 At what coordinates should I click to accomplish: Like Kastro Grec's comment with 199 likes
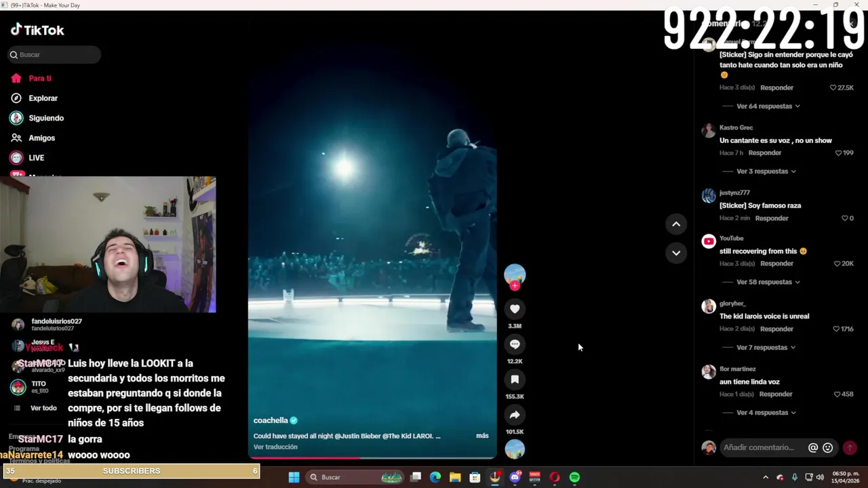click(x=839, y=153)
